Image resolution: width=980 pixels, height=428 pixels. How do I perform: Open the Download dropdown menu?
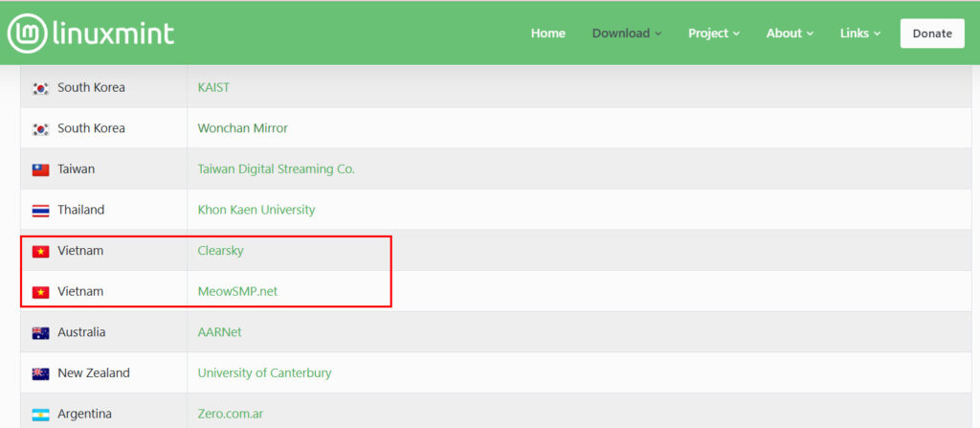[x=627, y=34]
